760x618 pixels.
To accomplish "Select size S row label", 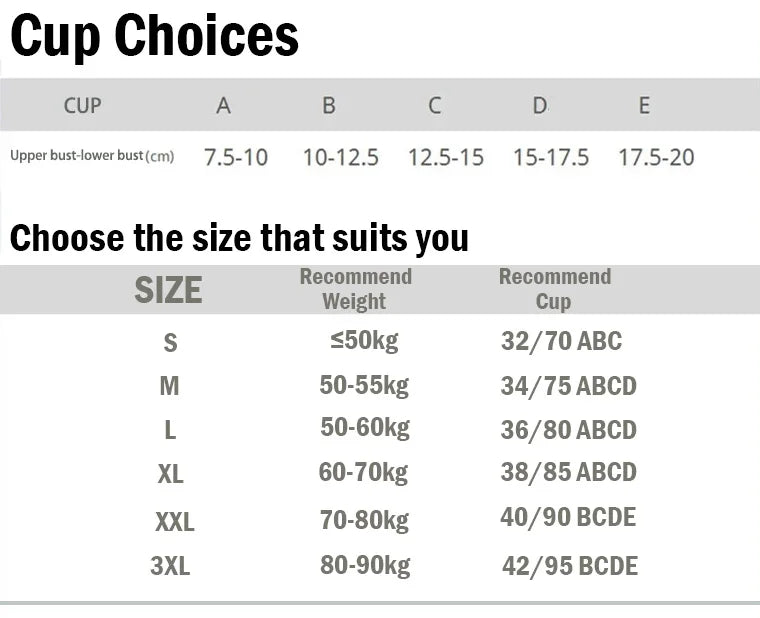I will click(x=170, y=343).
